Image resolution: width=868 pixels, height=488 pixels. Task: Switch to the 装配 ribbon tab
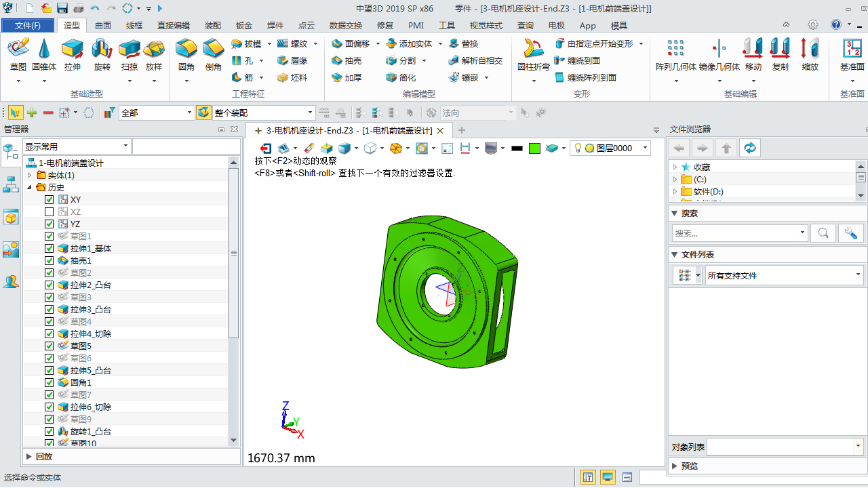point(212,25)
